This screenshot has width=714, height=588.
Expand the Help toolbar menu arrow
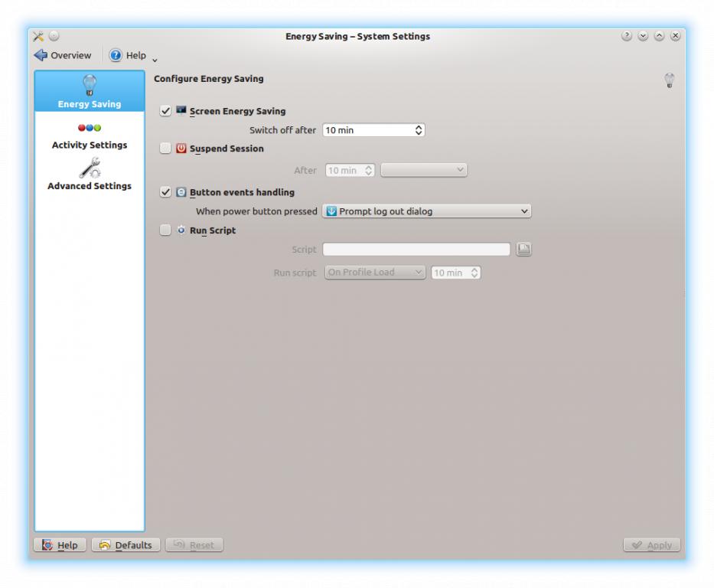tap(155, 60)
